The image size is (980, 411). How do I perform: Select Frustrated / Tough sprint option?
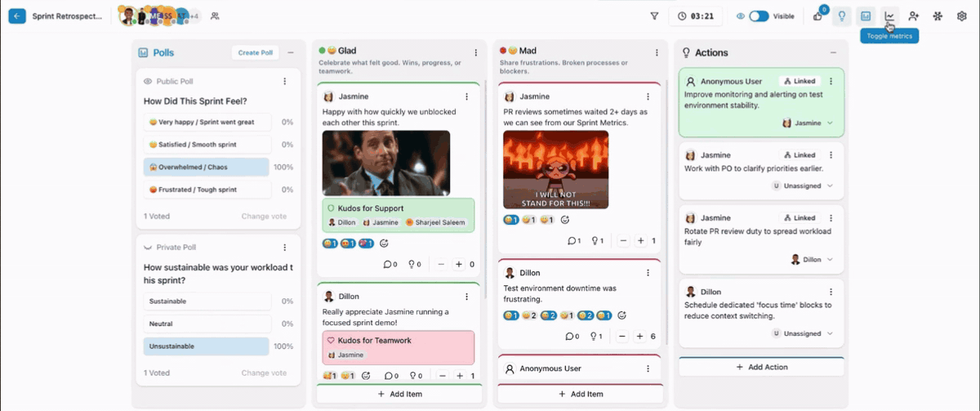click(207, 190)
